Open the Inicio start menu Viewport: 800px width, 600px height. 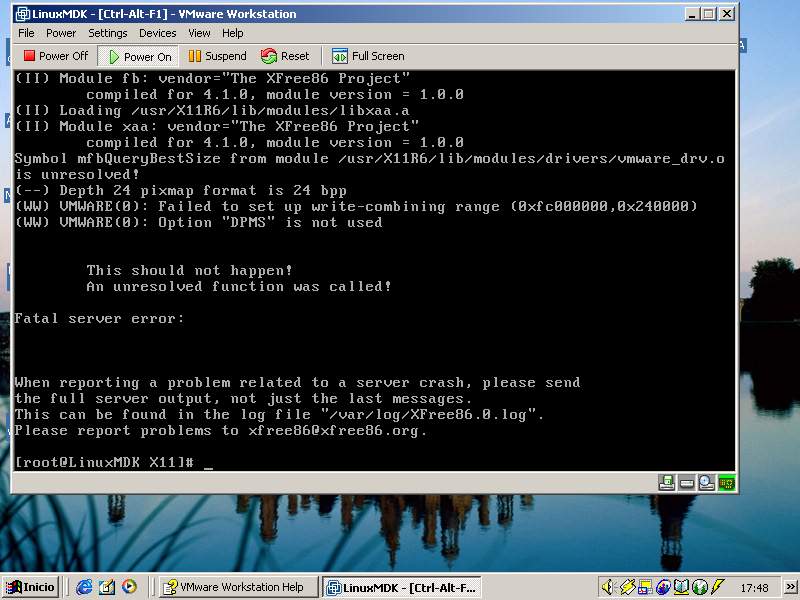[x=30, y=587]
